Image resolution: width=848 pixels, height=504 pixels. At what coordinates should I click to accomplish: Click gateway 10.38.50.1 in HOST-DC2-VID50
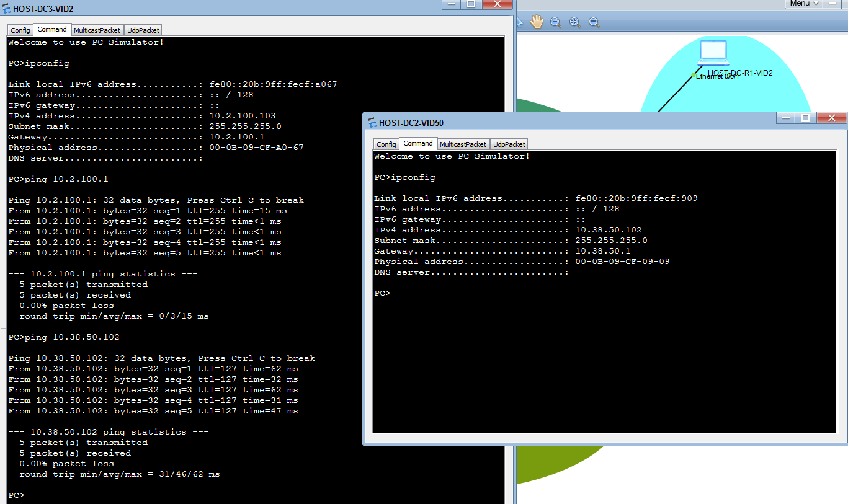(x=603, y=251)
